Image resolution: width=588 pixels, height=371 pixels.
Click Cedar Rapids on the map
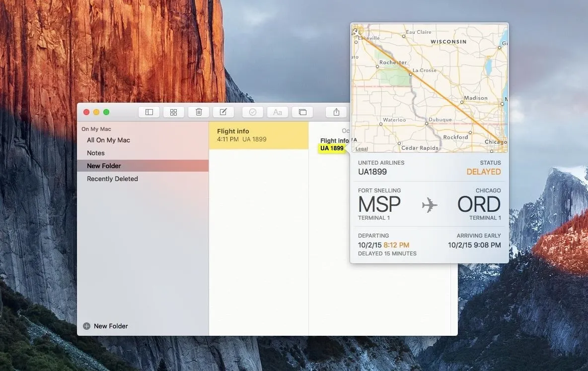(x=420, y=148)
